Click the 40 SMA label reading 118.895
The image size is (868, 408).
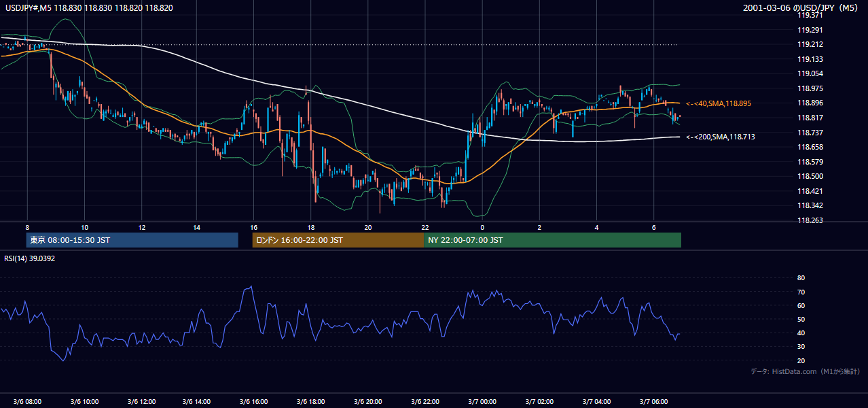coord(718,103)
